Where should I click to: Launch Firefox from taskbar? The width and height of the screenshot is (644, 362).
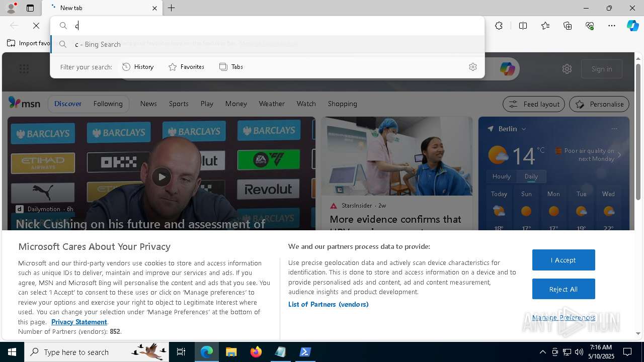256,352
